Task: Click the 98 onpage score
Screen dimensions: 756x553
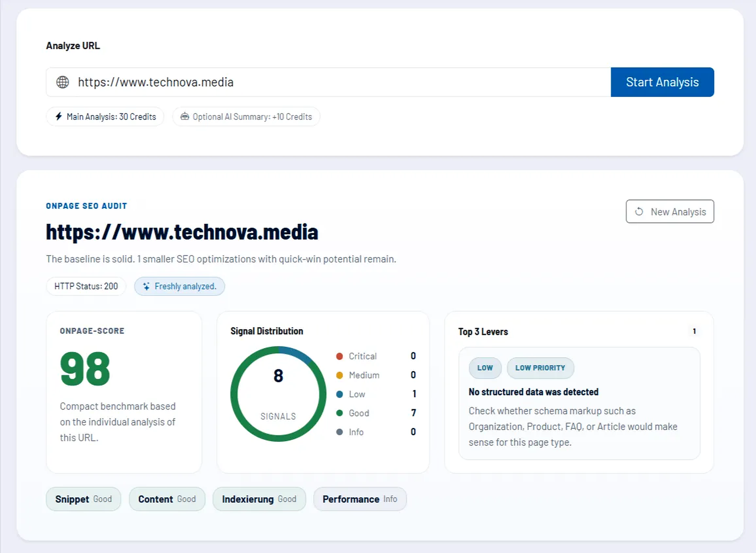Action: [85, 368]
